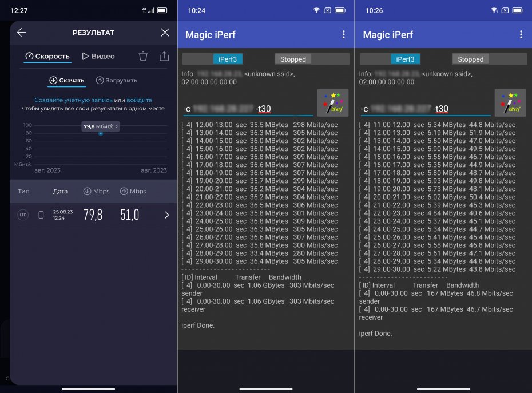Open overflow menu on the 10:26 iPerf screen
The height and width of the screenshot is (393, 532).
521,35
